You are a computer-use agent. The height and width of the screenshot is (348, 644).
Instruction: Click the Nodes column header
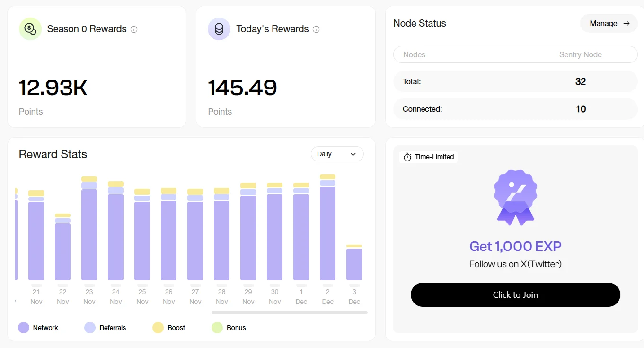(414, 54)
